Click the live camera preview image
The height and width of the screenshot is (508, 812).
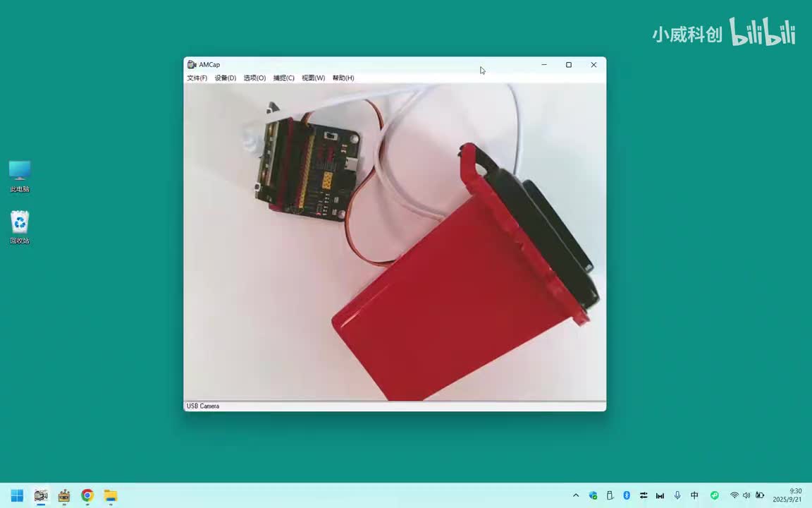point(395,242)
